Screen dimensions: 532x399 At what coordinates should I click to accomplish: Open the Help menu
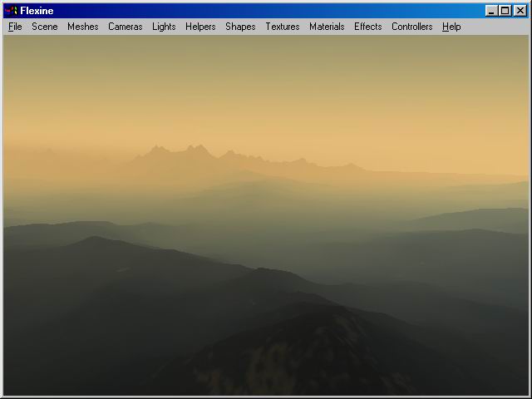(451, 27)
